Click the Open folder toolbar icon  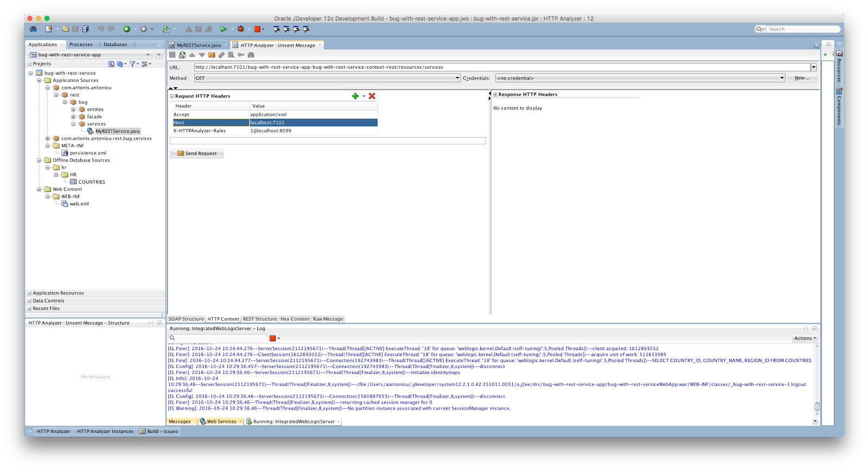66,29
